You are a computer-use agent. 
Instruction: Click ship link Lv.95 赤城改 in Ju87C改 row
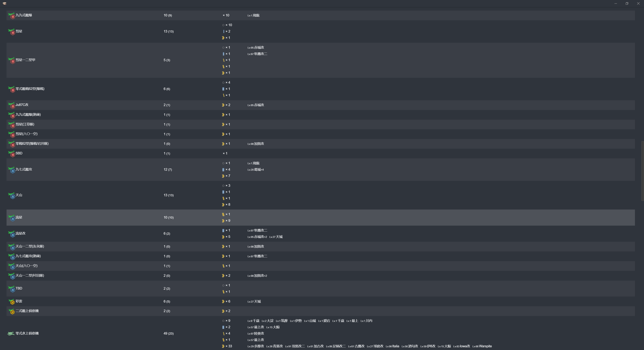point(256,105)
